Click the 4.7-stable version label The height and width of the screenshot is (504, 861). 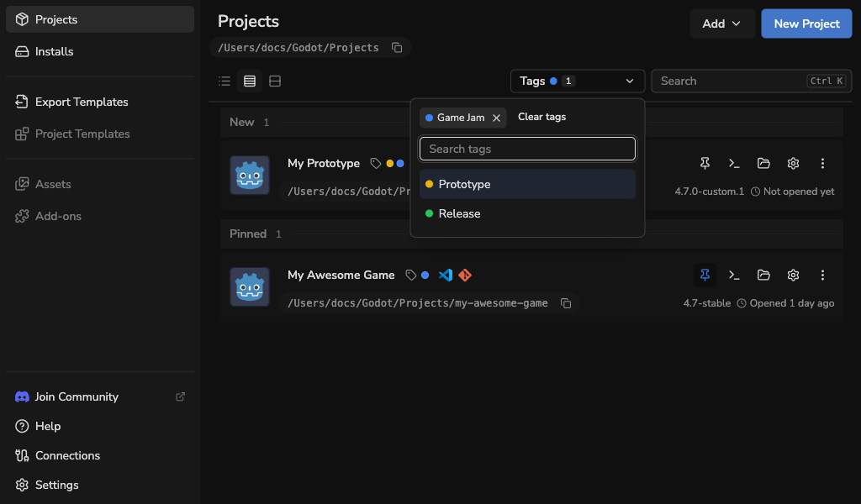pos(706,303)
